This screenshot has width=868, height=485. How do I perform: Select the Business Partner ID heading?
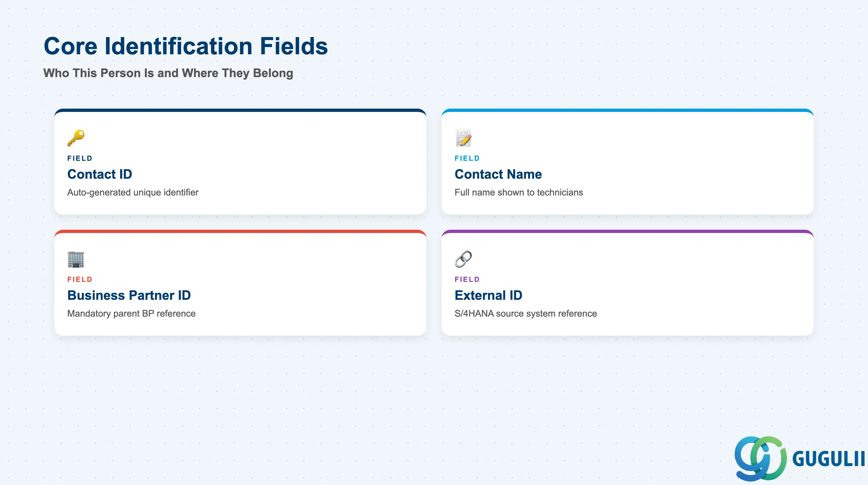(129, 295)
